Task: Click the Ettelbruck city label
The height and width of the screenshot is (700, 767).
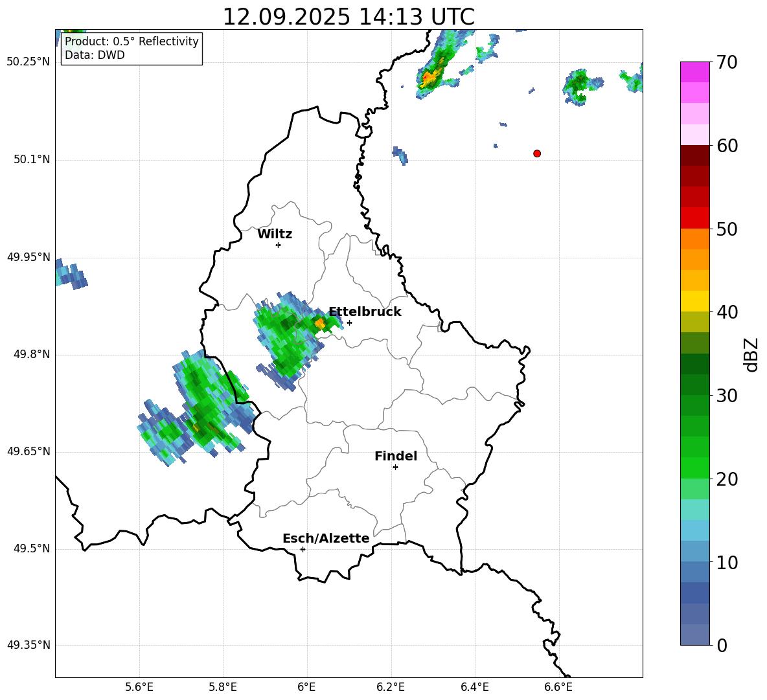Action: pos(365,312)
